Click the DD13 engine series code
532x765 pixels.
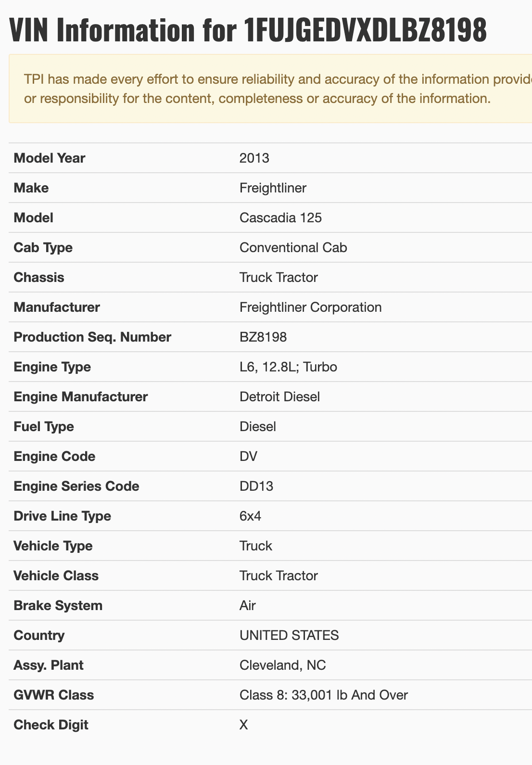[256, 486]
